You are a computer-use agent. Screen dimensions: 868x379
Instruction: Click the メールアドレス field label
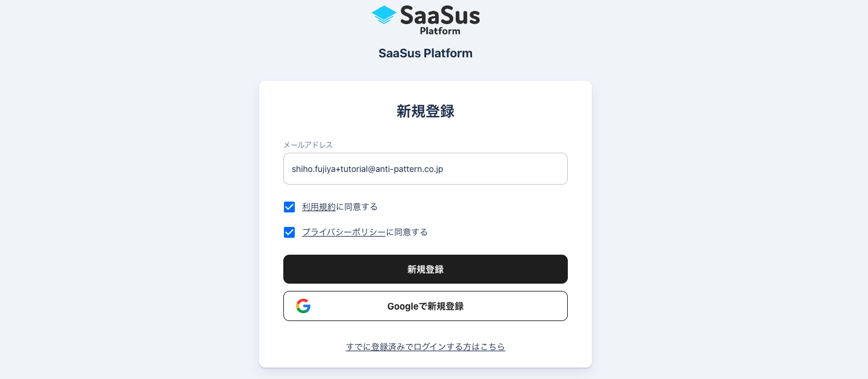308,145
